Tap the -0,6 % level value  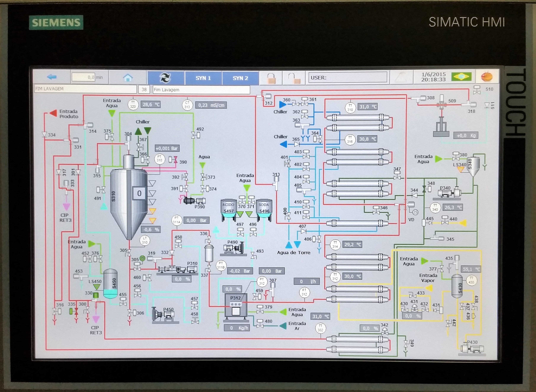point(151,230)
